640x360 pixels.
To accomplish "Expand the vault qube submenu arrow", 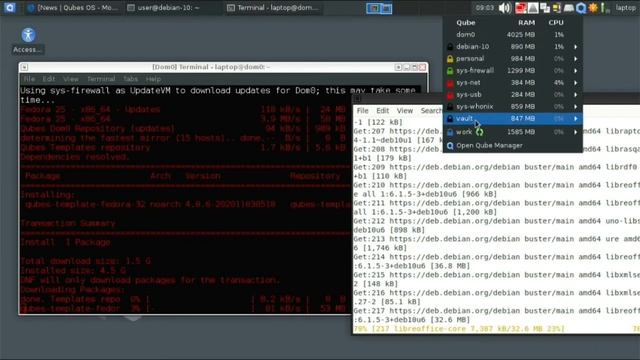I will 576,118.
